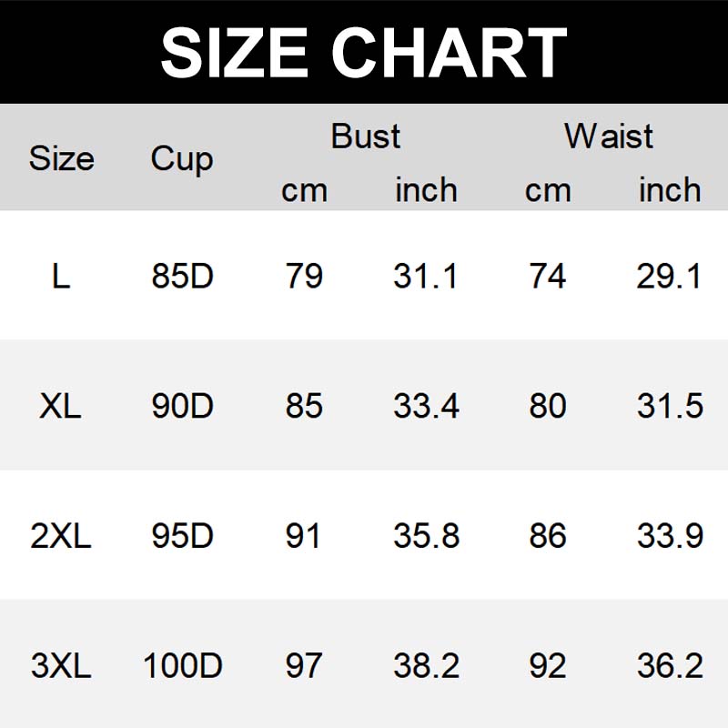This screenshot has height=728, width=728.
Task: Click the 95D cup cell
Action: click(182, 536)
